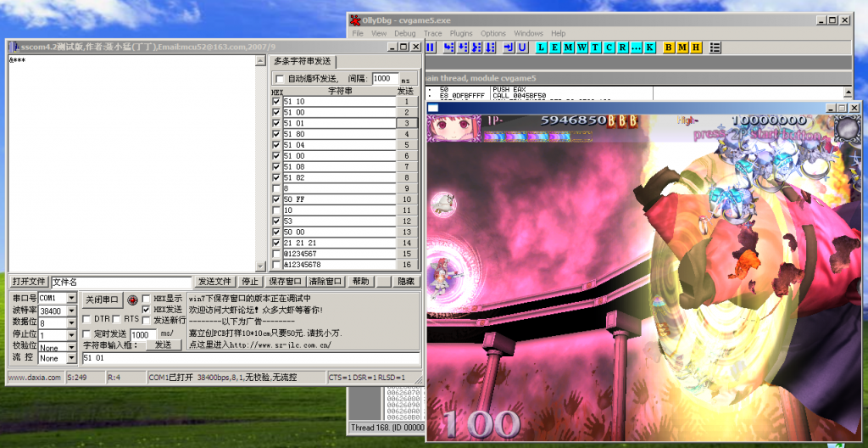Toggle DTR checkbox

(86, 319)
